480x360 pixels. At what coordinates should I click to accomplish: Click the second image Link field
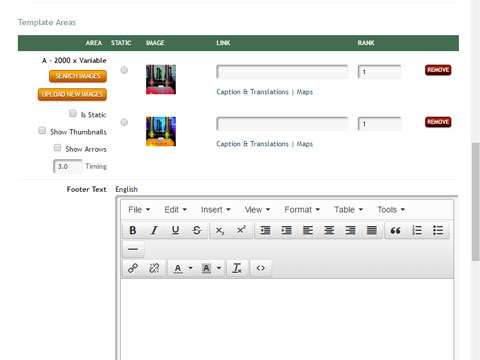coord(282,124)
